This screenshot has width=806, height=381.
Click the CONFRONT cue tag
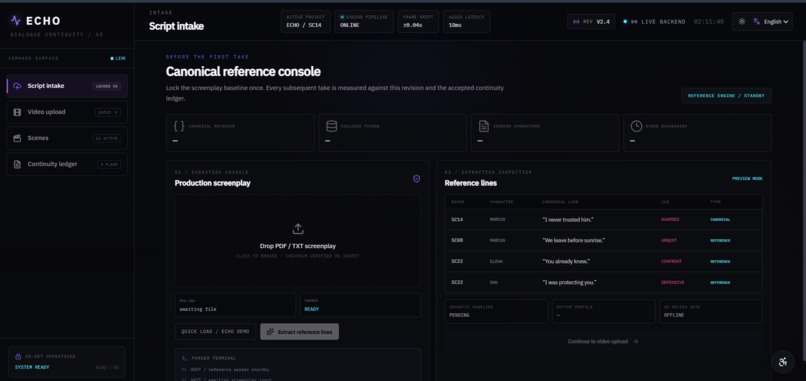tap(671, 262)
